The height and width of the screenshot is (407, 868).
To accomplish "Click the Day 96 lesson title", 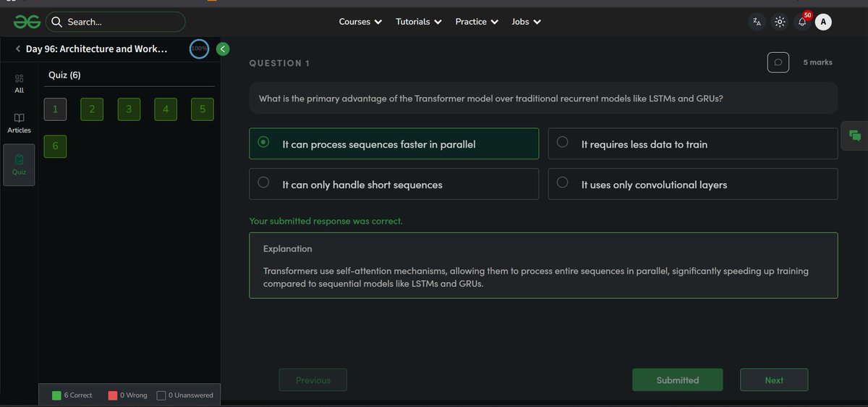I will (x=96, y=49).
